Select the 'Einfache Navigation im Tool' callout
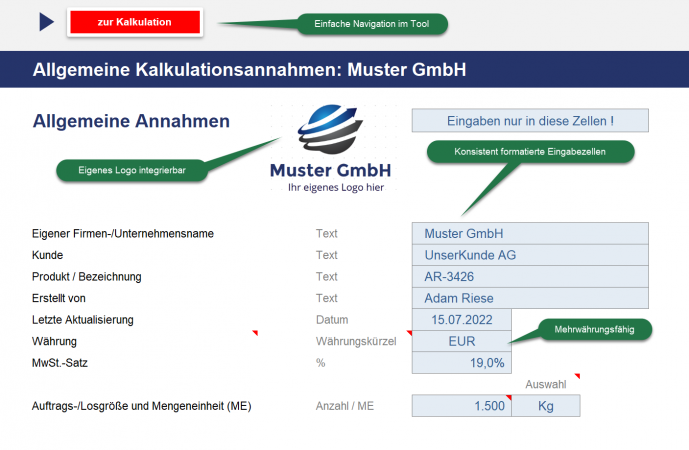The width and height of the screenshot is (689, 450). pyautogui.click(x=372, y=23)
